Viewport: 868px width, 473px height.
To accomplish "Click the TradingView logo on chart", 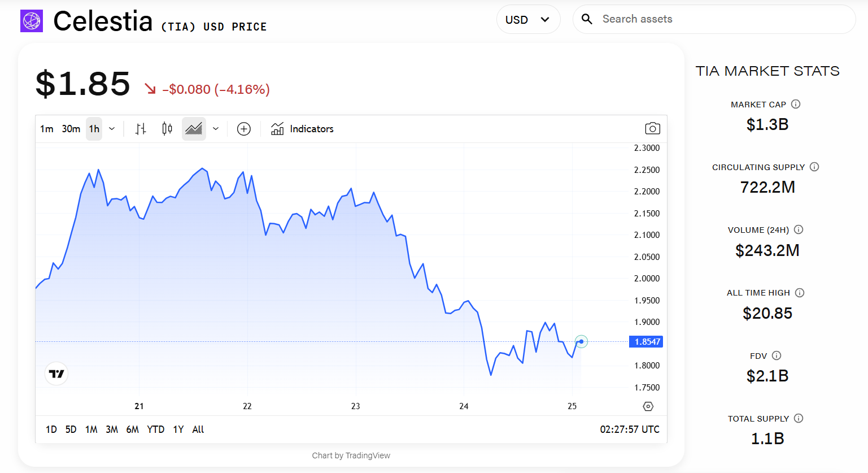I will pos(56,374).
